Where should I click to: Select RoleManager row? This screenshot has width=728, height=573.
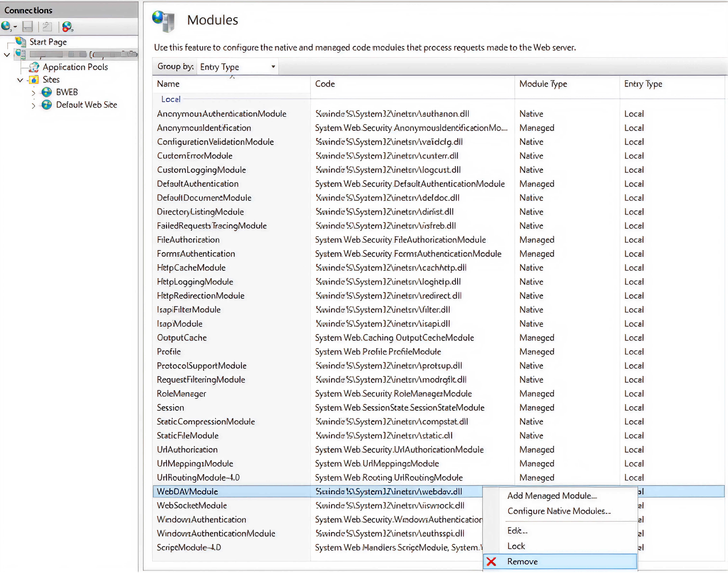coord(438,394)
